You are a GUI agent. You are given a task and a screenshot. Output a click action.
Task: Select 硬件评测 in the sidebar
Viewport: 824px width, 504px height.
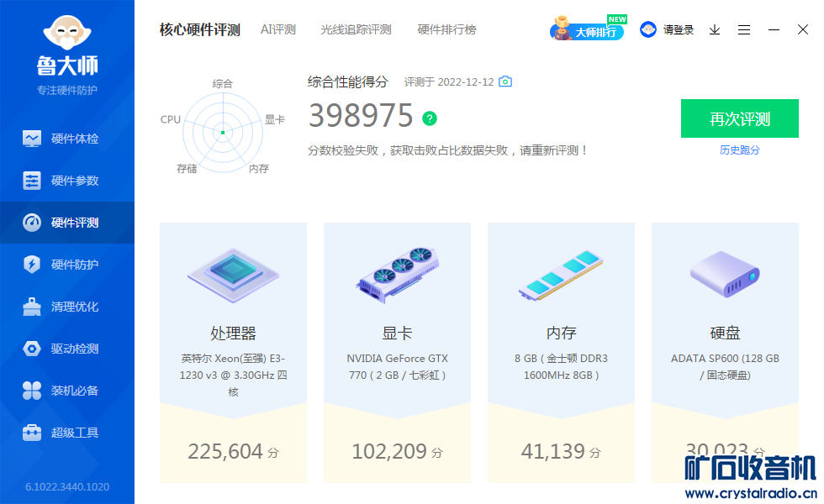coord(67,223)
